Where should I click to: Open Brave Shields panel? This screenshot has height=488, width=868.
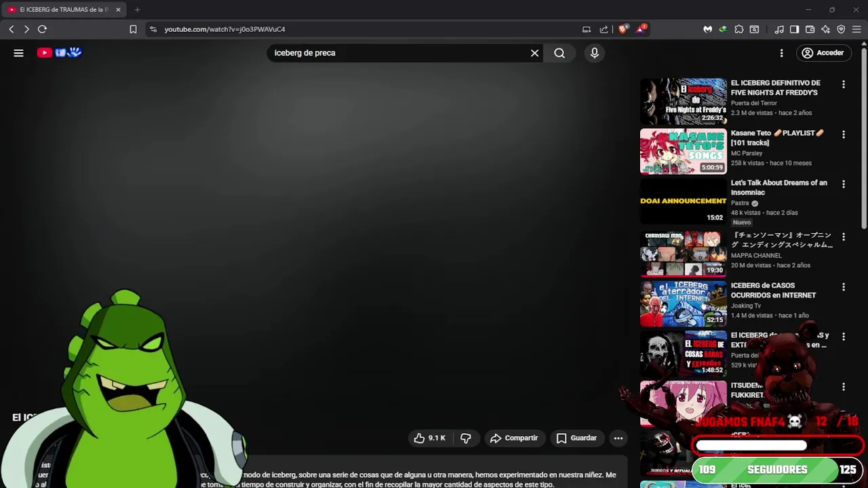pos(623,29)
